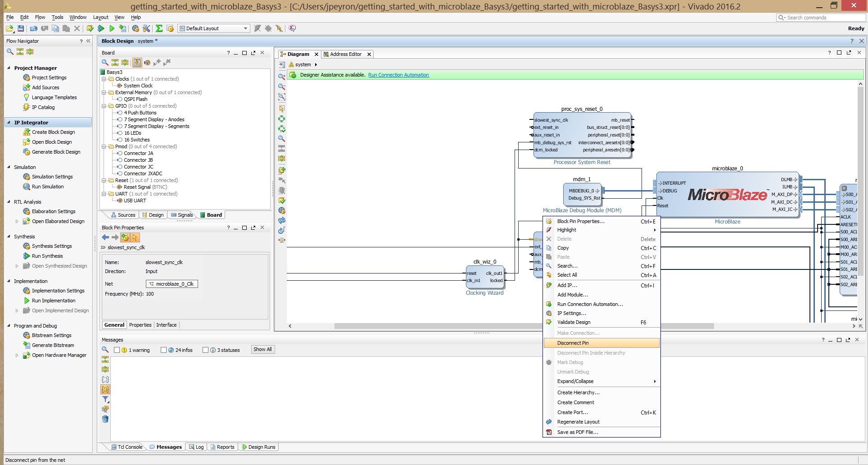Image resolution: width=868 pixels, height=465 pixels.
Task: Click the Show All button
Action: point(262,350)
